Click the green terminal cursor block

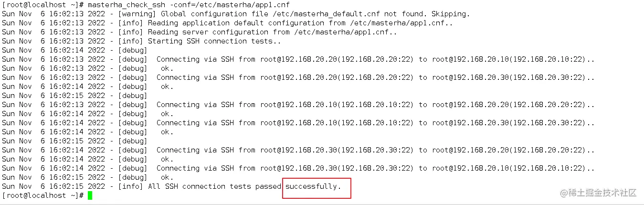tap(90, 195)
